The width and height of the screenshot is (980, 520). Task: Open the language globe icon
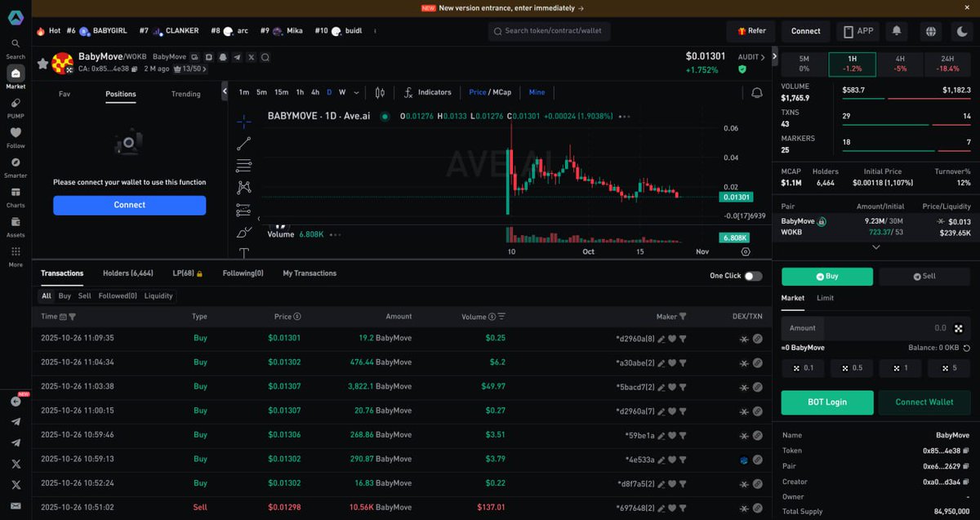point(930,31)
